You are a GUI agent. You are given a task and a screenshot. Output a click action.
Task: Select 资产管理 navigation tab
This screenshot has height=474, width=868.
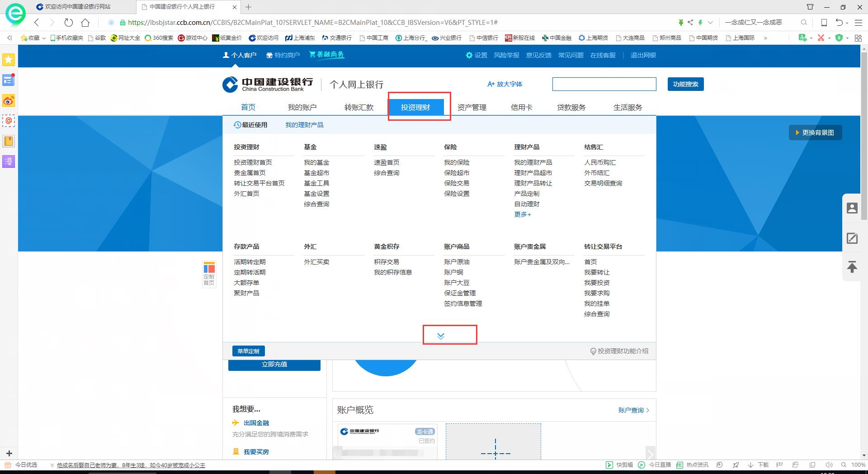[x=472, y=107]
